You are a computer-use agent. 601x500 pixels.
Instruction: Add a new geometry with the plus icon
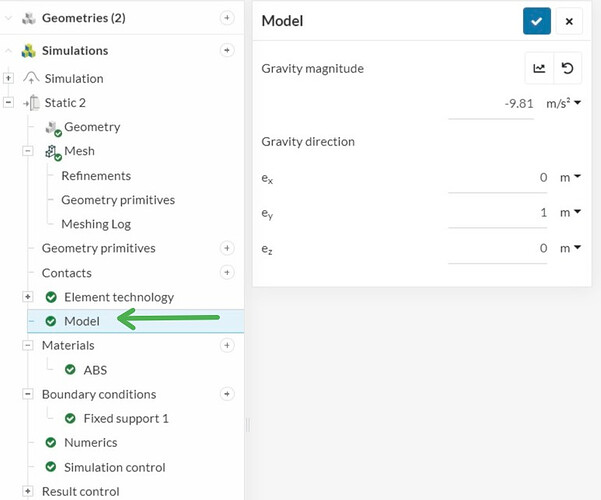[x=226, y=18]
